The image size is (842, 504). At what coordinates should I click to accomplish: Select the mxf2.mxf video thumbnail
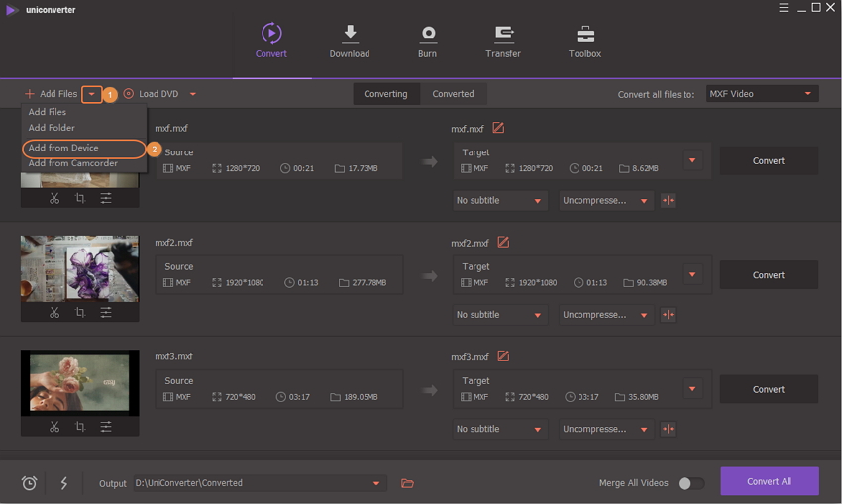[x=79, y=268]
